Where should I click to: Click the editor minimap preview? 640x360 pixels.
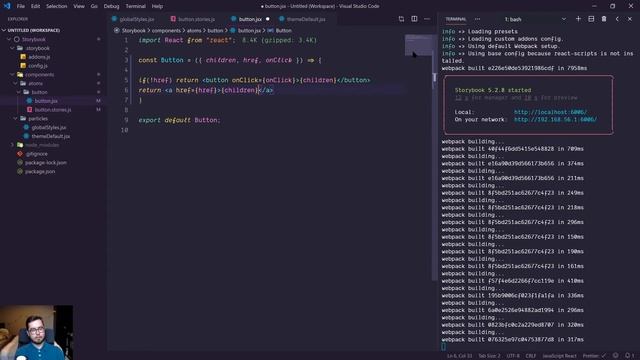click(x=418, y=45)
